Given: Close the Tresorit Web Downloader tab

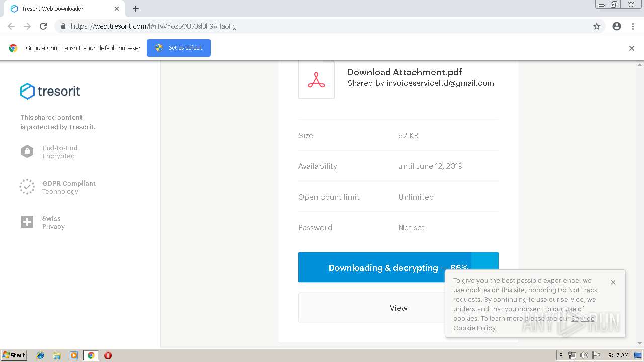Looking at the screenshot, I should coord(117,9).
